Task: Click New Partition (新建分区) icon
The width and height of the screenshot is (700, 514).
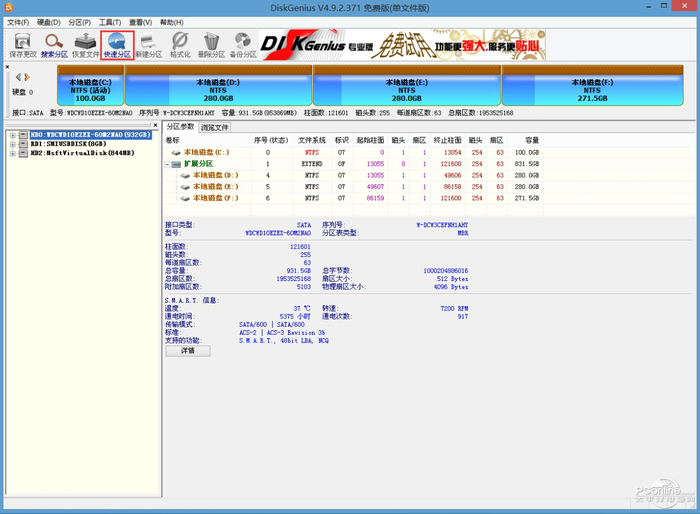Action: pyautogui.click(x=149, y=45)
